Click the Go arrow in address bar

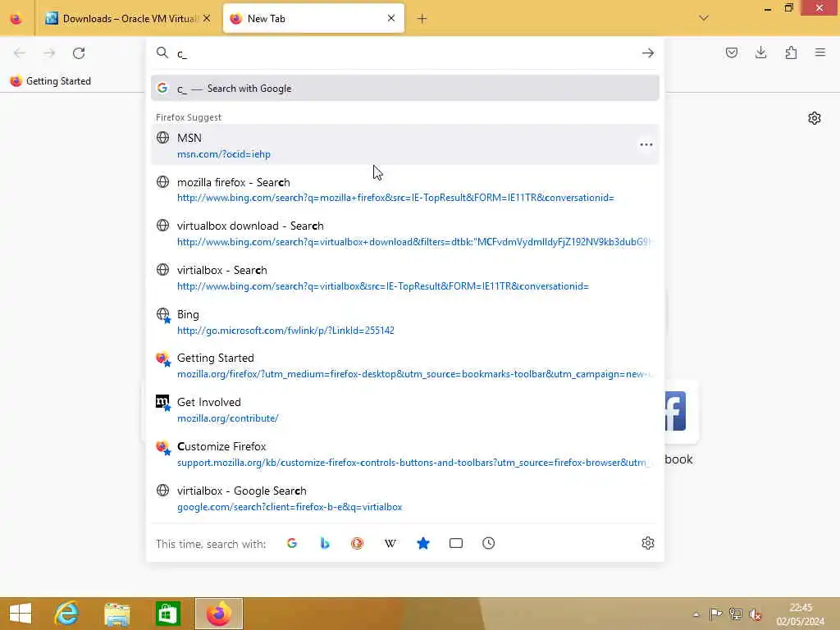(648, 53)
